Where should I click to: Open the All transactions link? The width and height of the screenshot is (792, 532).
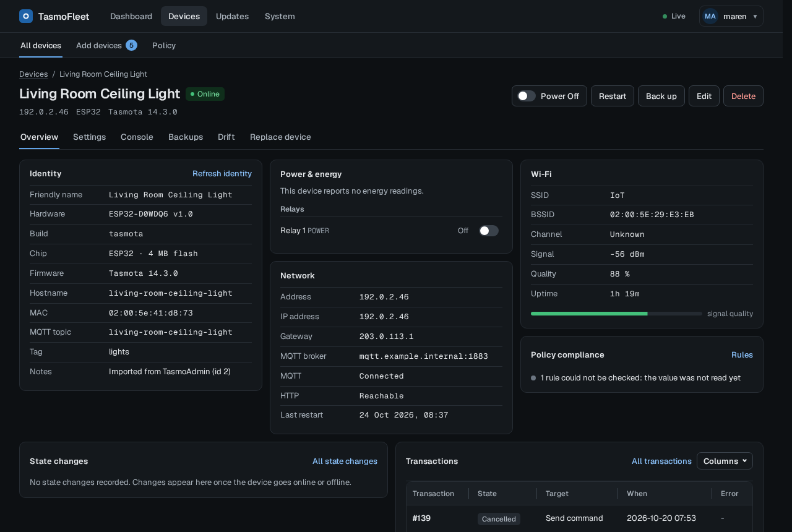click(x=661, y=461)
